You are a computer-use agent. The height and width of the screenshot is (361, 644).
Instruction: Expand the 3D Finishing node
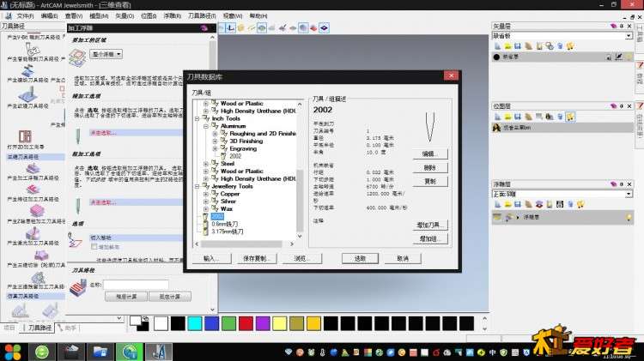[x=215, y=141]
